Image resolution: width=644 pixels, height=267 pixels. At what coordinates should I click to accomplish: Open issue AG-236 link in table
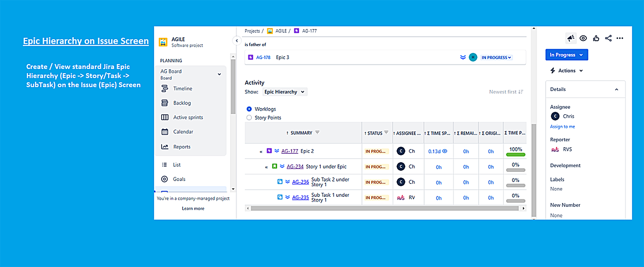pyautogui.click(x=300, y=182)
